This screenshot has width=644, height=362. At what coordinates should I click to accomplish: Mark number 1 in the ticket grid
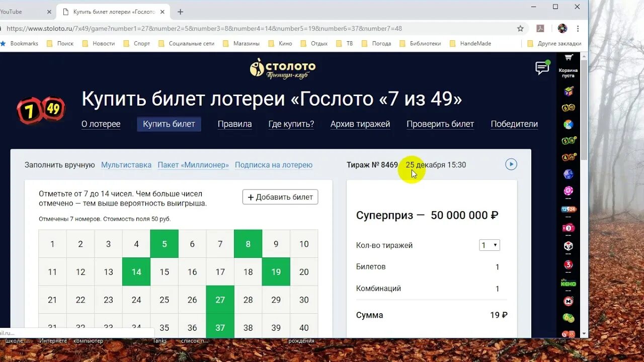[x=52, y=244]
